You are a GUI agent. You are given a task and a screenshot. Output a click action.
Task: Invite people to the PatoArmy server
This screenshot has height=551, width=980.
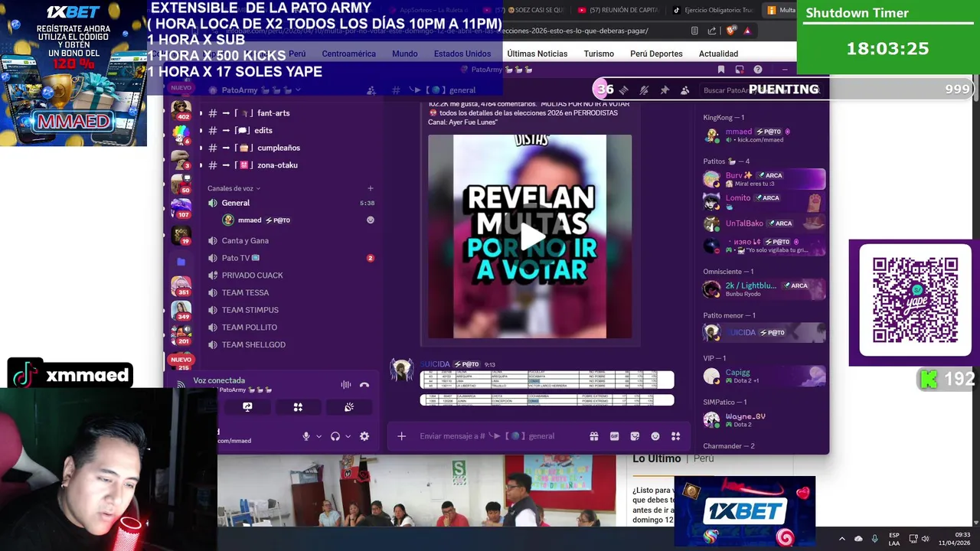(x=371, y=90)
